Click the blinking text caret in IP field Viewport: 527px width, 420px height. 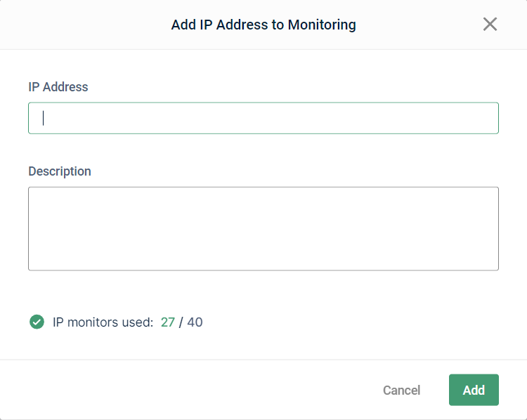43,118
